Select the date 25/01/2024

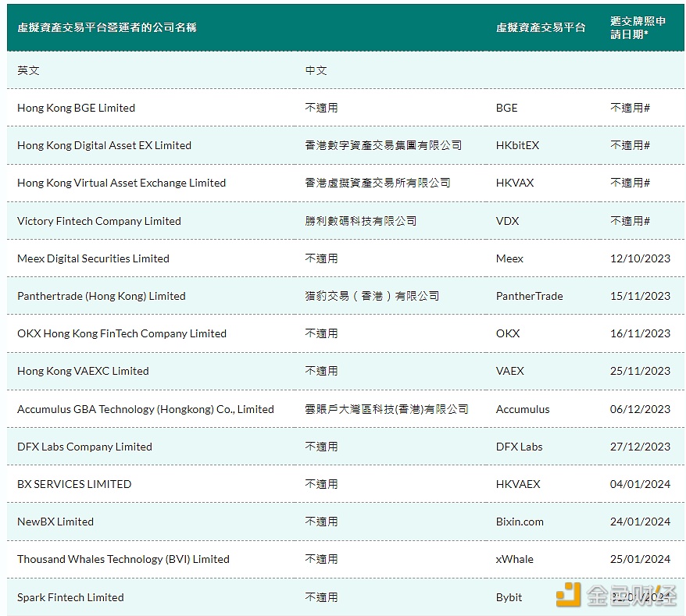[640, 560]
